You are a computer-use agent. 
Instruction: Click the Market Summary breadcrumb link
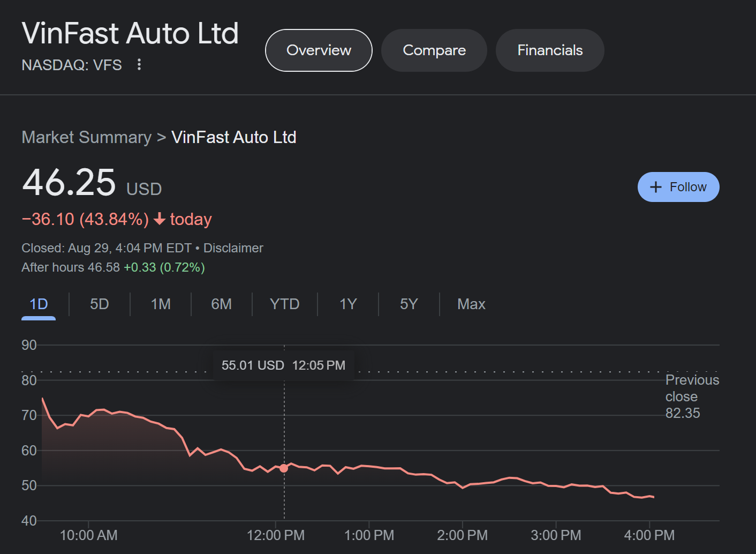click(x=87, y=137)
